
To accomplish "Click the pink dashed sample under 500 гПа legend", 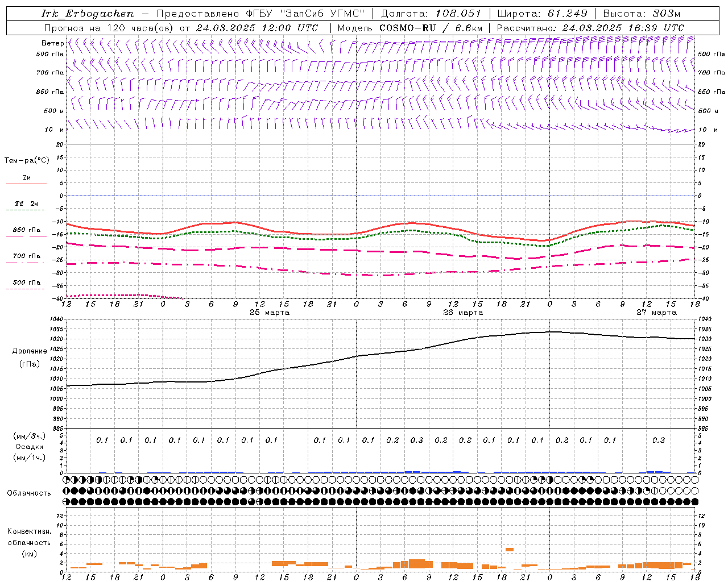I will (x=26, y=289).
